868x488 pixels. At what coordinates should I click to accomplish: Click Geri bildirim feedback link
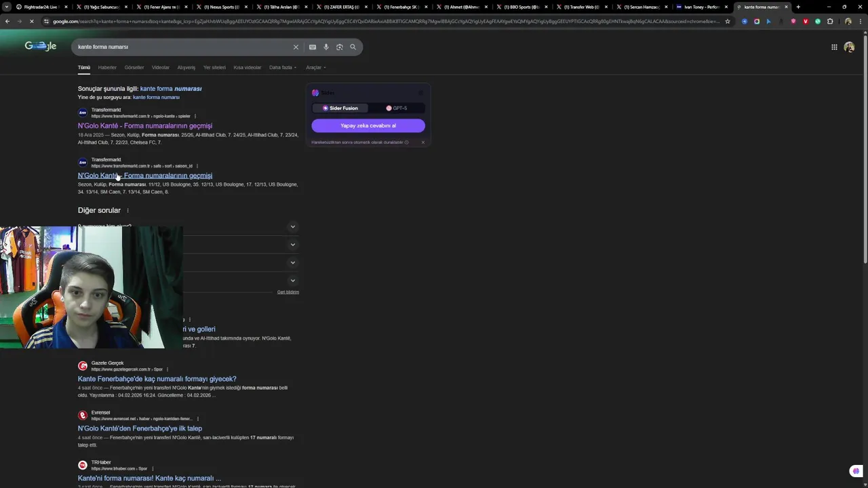[288, 292]
